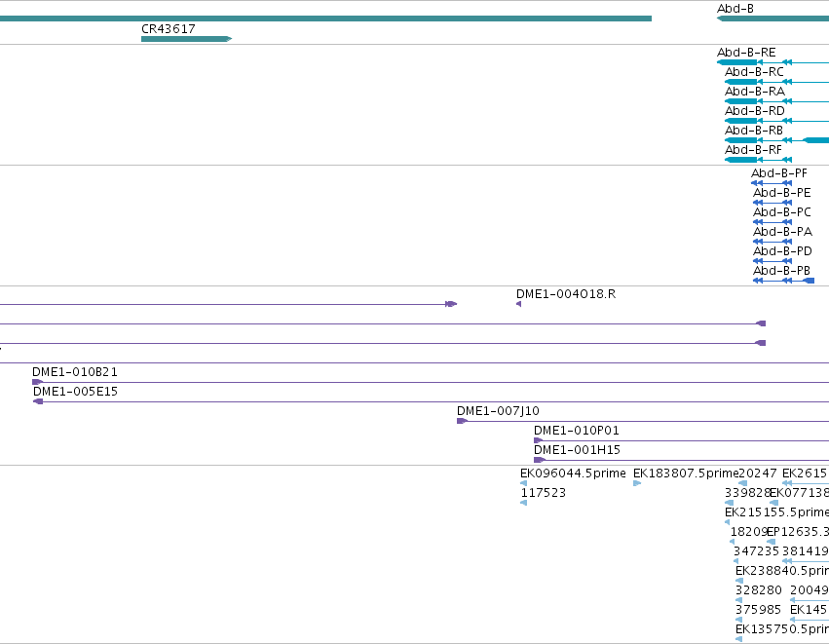
Task: Select the Abd-B-RA transcript
Action: 776,101
